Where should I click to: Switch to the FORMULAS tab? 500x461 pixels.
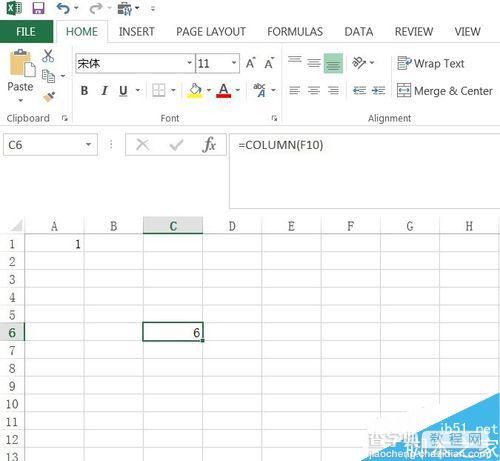pos(295,32)
